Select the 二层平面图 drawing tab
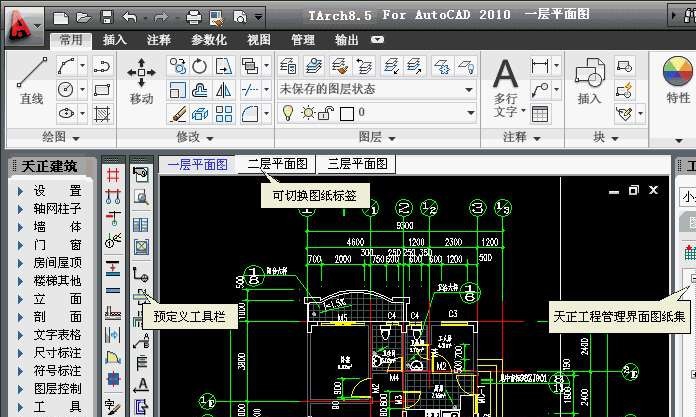696x417 pixels. [277, 164]
